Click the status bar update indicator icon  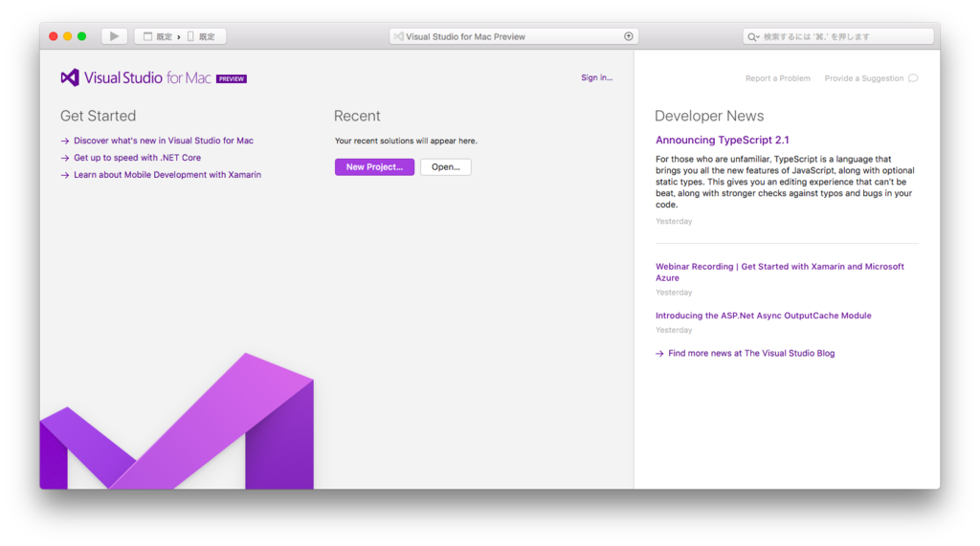628,36
